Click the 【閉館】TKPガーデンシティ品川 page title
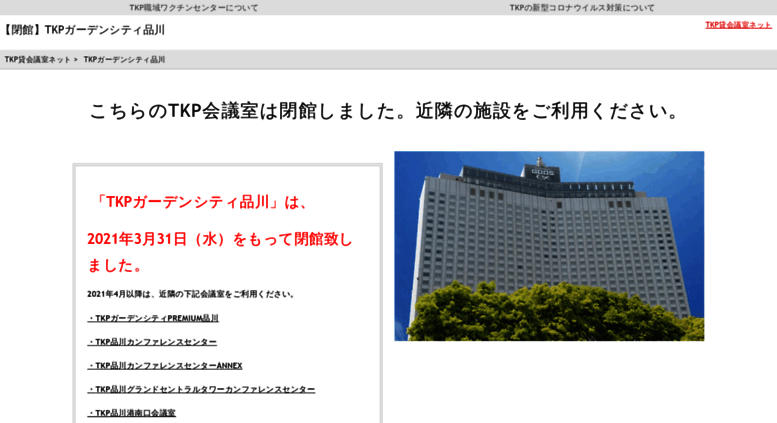 tap(83, 30)
